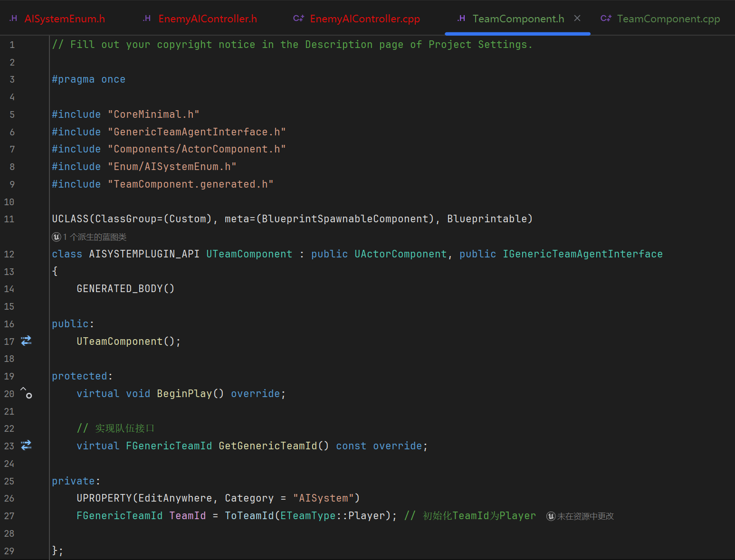
Task: Click header file icon on AISystemEnum.h tab
Action: 13,19
